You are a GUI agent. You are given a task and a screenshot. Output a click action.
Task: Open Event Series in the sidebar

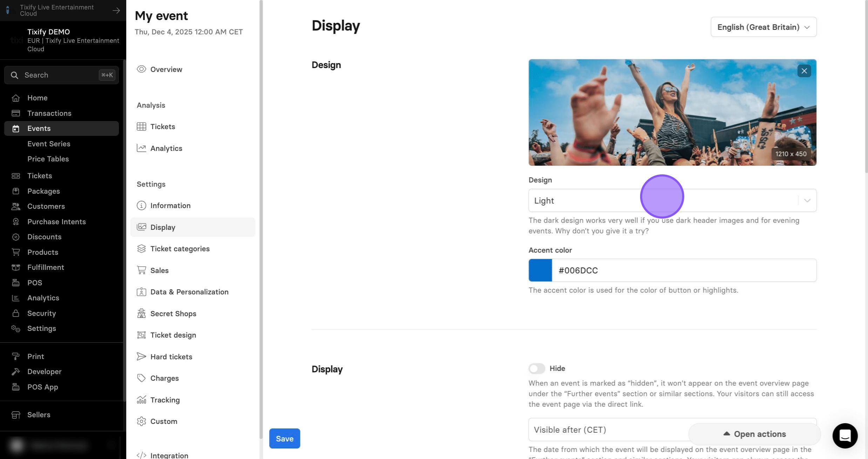pyautogui.click(x=49, y=144)
